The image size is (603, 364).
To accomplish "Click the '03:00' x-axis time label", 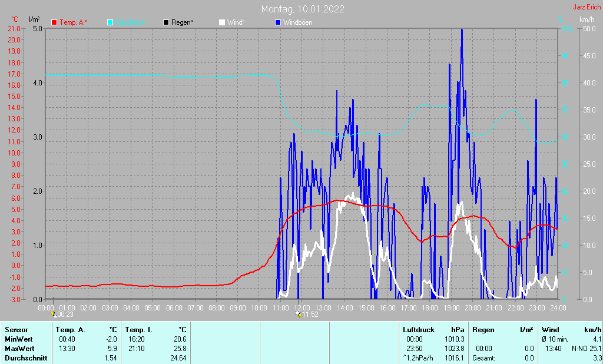I will click(110, 308).
